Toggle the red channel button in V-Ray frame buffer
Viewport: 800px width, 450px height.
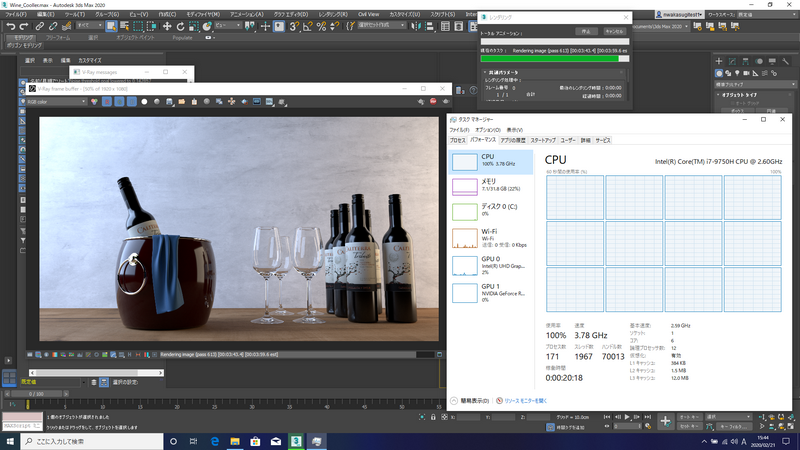[x=105, y=101]
